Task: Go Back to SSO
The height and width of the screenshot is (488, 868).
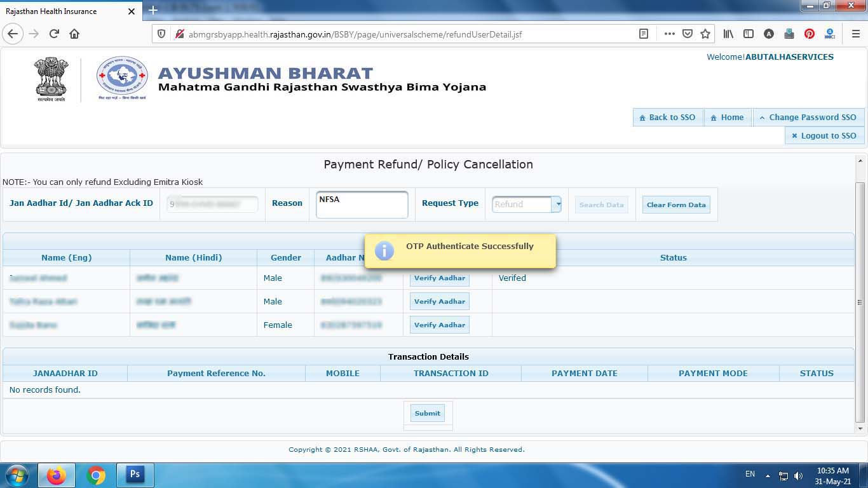Action: [667, 117]
